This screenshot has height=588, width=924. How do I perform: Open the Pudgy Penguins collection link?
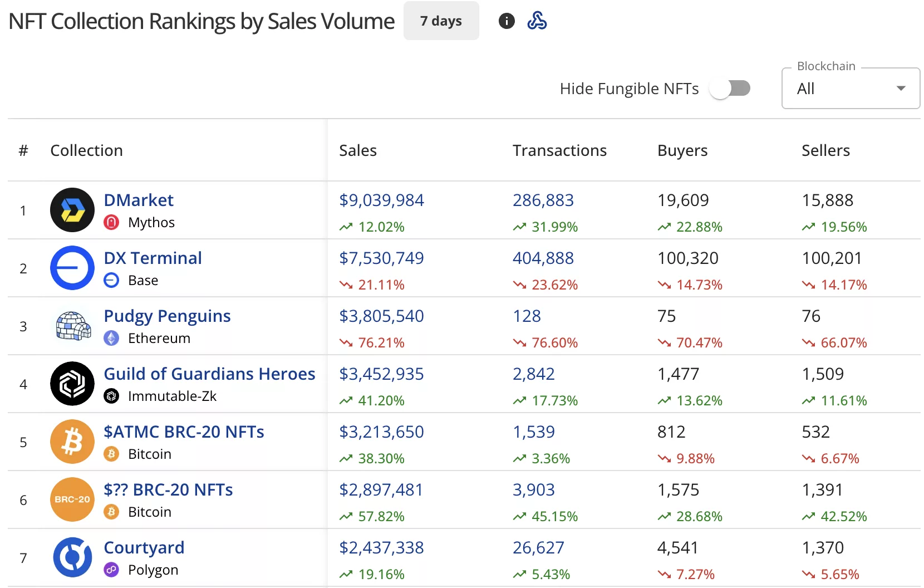tap(166, 315)
